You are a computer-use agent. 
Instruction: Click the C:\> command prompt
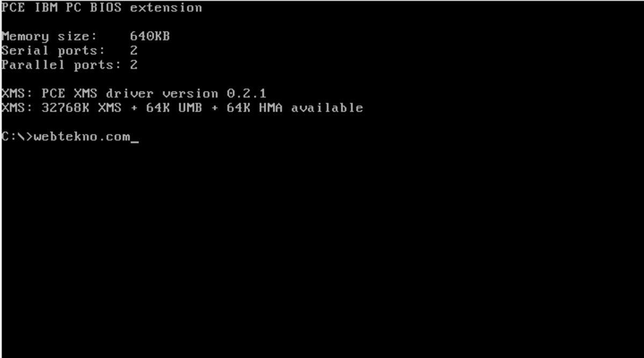(x=17, y=137)
